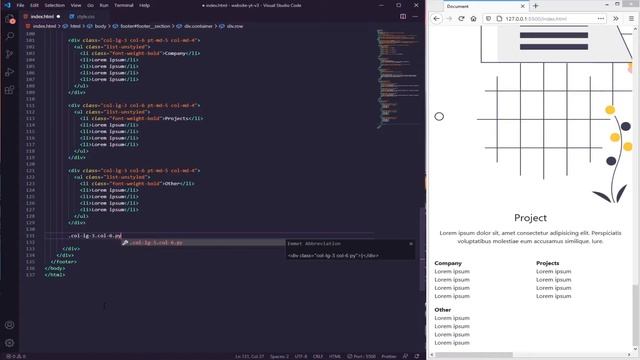640x360 pixels.
Task: Change indentation via Spaces: 2
Action: (280, 356)
